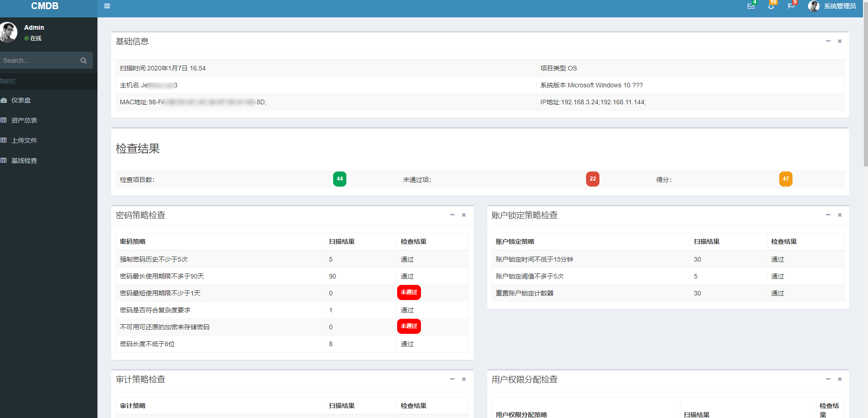
Task: Click the 项目类型:OS cell
Action: (690, 68)
